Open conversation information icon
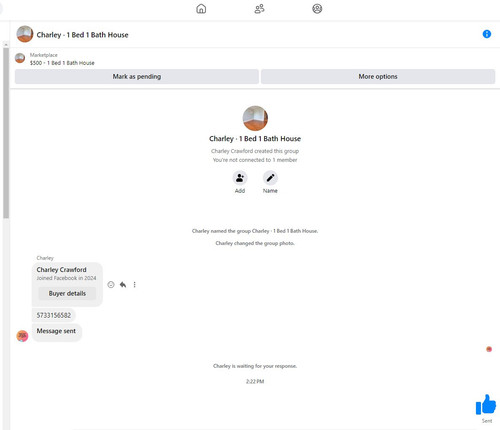Image resolution: width=500 pixels, height=430 pixels. [x=487, y=34]
